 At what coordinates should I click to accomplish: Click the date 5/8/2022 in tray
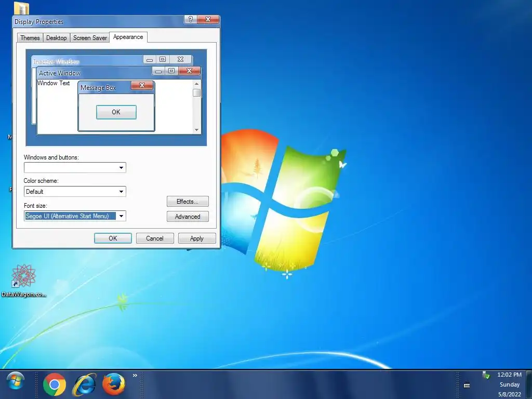510,394
